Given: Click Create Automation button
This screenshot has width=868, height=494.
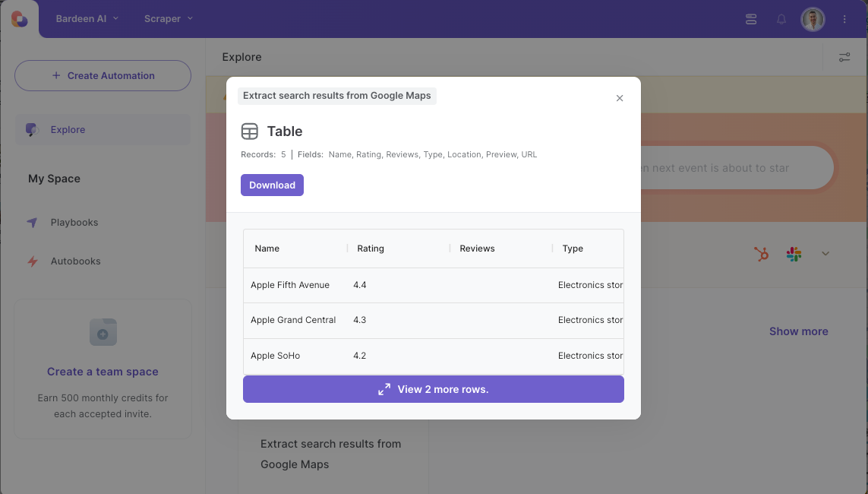Looking at the screenshot, I should [103, 75].
